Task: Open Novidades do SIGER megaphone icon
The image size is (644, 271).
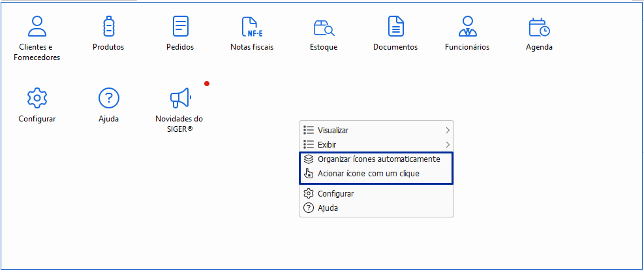Action: pyautogui.click(x=180, y=99)
